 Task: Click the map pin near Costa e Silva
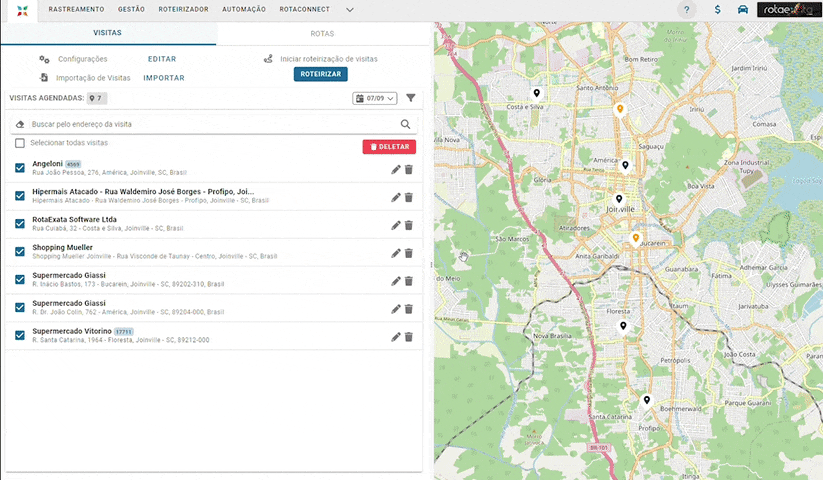pyautogui.click(x=536, y=94)
